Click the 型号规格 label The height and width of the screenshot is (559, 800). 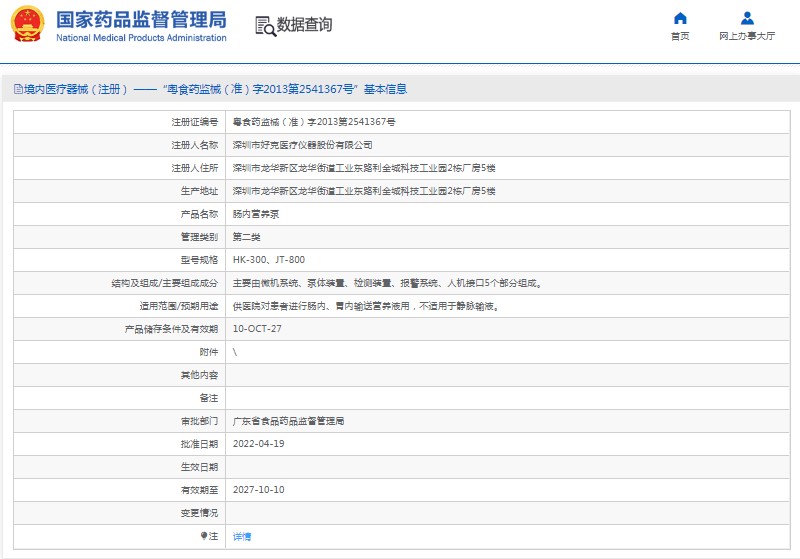199,260
